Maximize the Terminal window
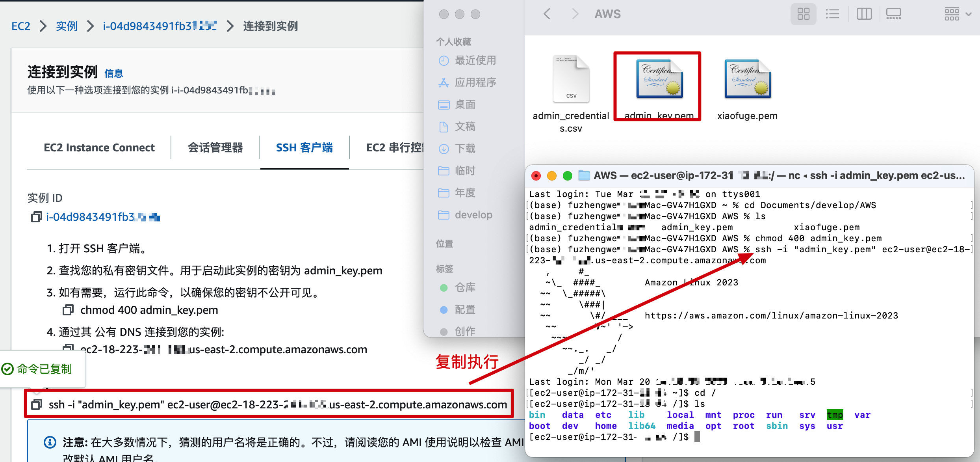 (x=568, y=176)
